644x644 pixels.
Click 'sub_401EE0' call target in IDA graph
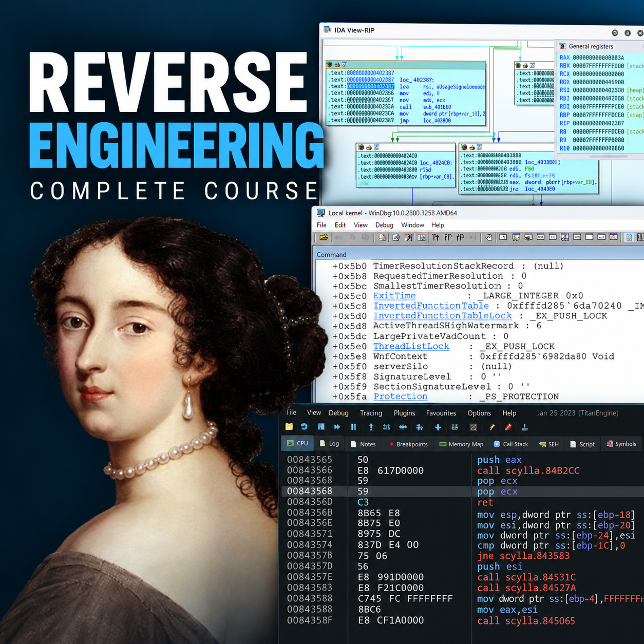437,107
